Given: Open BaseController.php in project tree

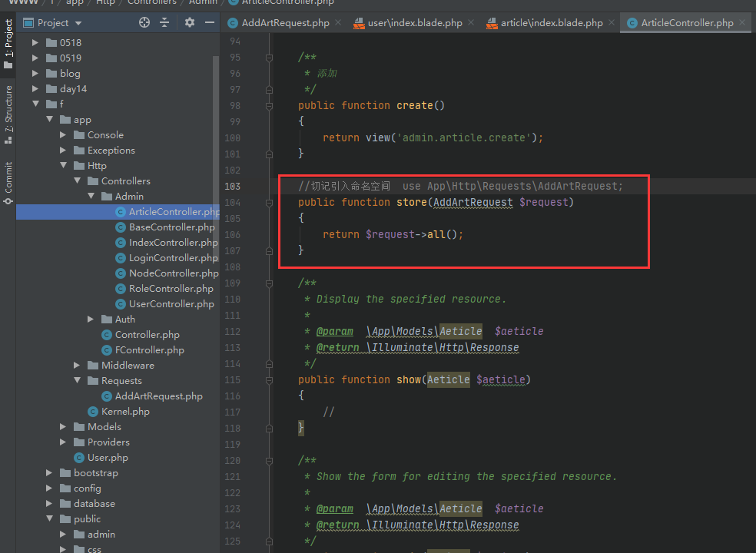Looking at the screenshot, I should coord(165,227).
